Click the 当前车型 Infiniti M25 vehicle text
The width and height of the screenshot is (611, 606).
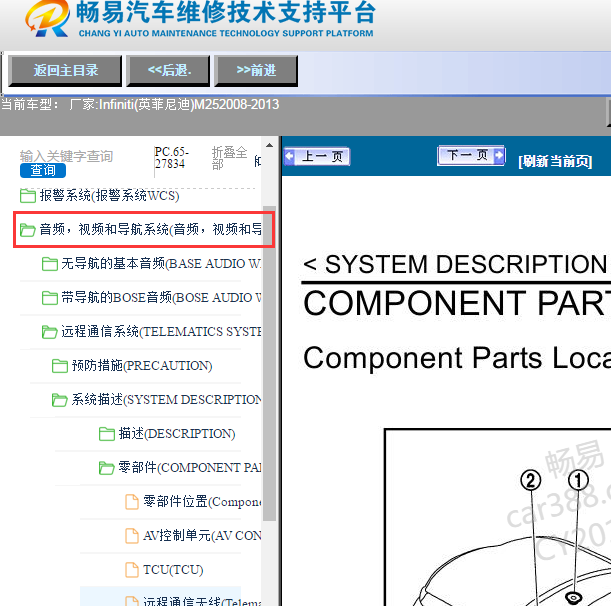click(140, 104)
